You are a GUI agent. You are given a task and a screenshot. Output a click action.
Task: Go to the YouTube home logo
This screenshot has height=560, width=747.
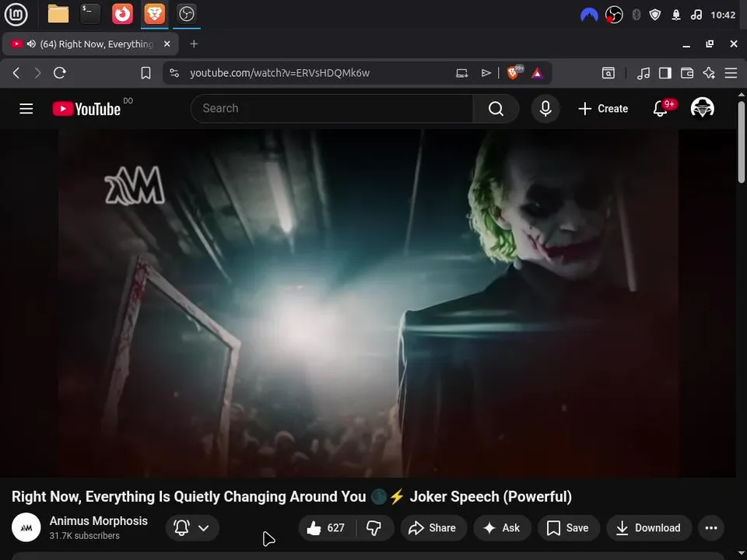tap(86, 109)
